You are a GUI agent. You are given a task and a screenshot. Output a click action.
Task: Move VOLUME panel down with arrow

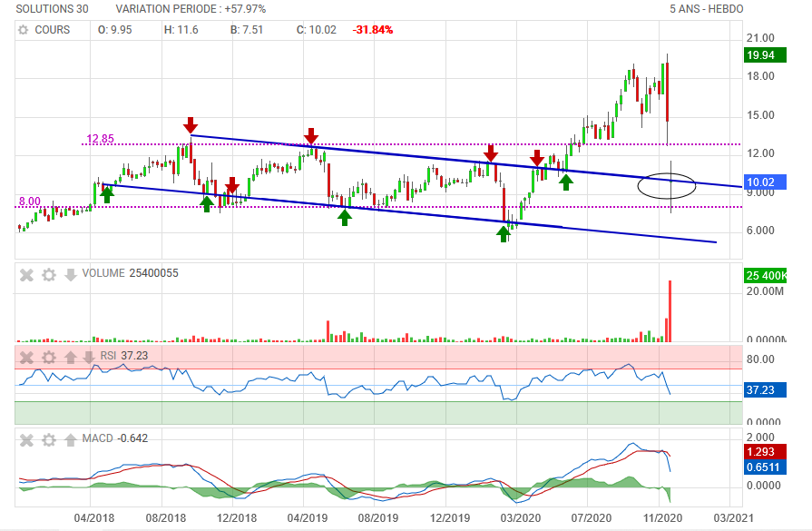point(71,274)
